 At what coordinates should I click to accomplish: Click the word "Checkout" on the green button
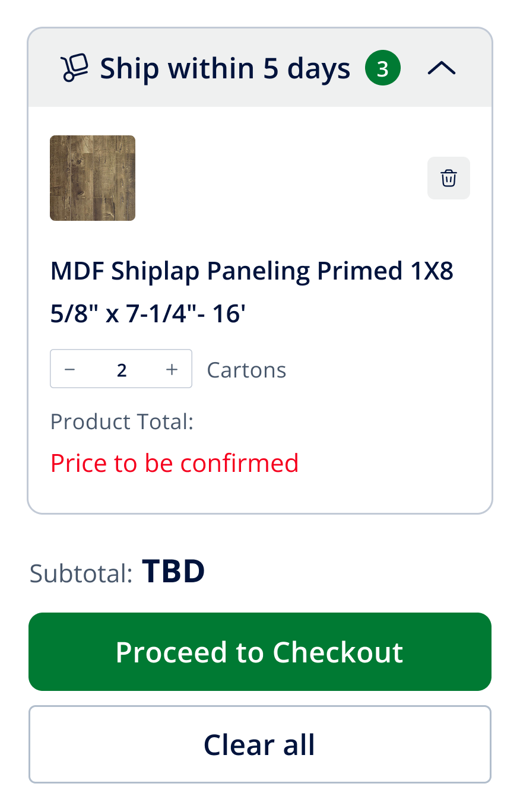(x=338, y=652)
